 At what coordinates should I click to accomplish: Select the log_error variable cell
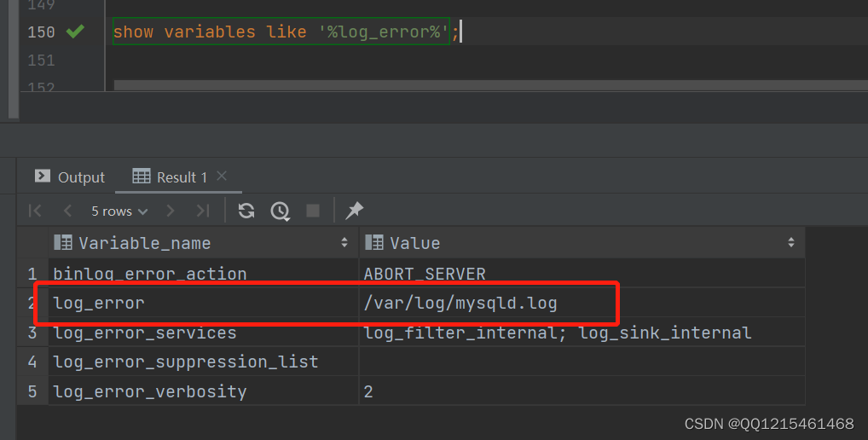tap(204, 303)
